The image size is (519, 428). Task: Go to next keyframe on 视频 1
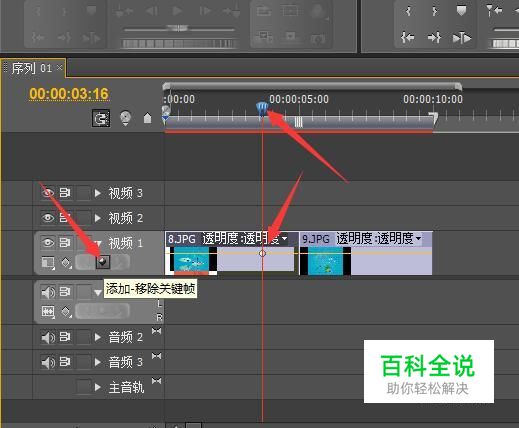pos(120,262)
